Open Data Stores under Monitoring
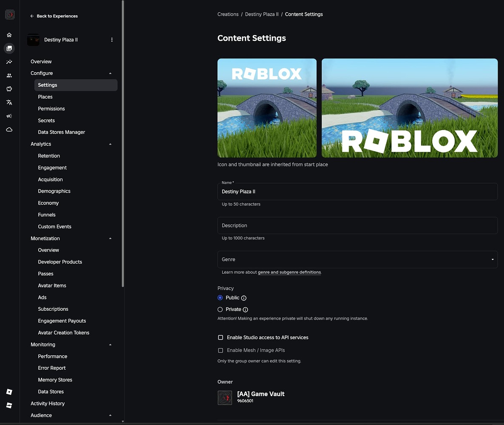Screen dimensions: 504x425 tap(51, 391)
